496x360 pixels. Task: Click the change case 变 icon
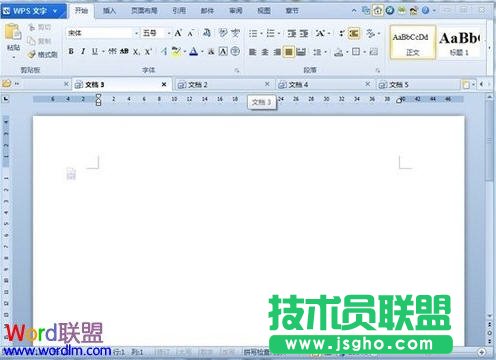[x=235, y=33]
